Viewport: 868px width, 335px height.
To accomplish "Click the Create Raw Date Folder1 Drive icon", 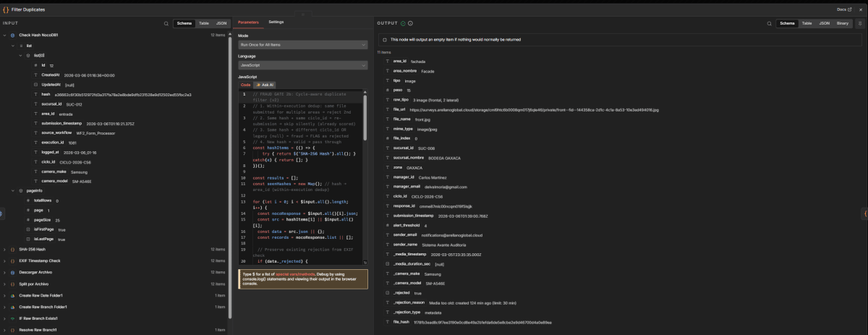I will coord(14,295).
